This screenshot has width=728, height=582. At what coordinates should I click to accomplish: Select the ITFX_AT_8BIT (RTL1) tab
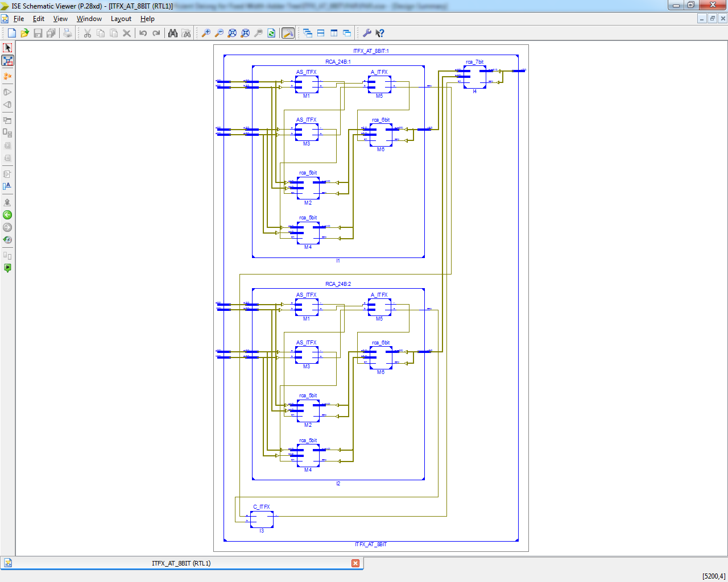181,563
